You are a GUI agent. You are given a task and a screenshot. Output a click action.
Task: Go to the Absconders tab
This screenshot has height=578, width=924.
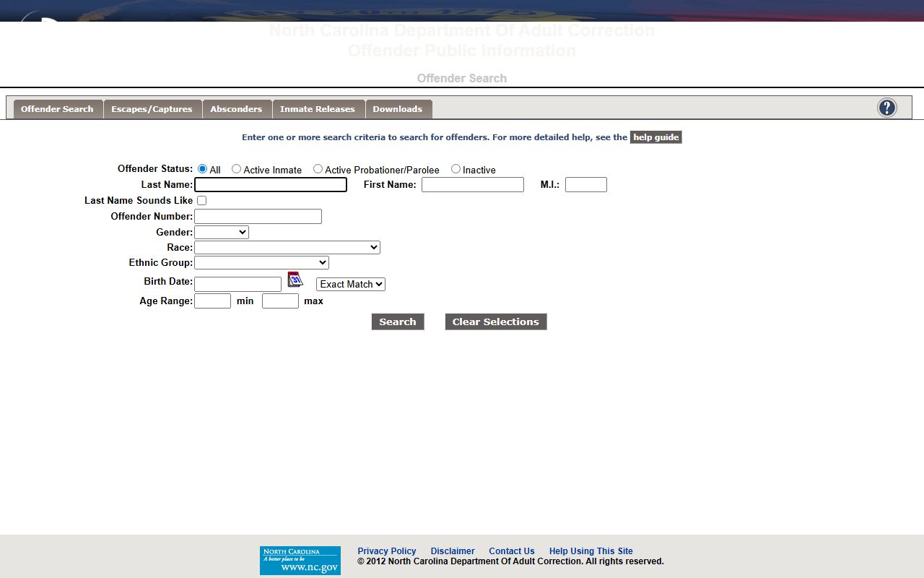(237, 109)
